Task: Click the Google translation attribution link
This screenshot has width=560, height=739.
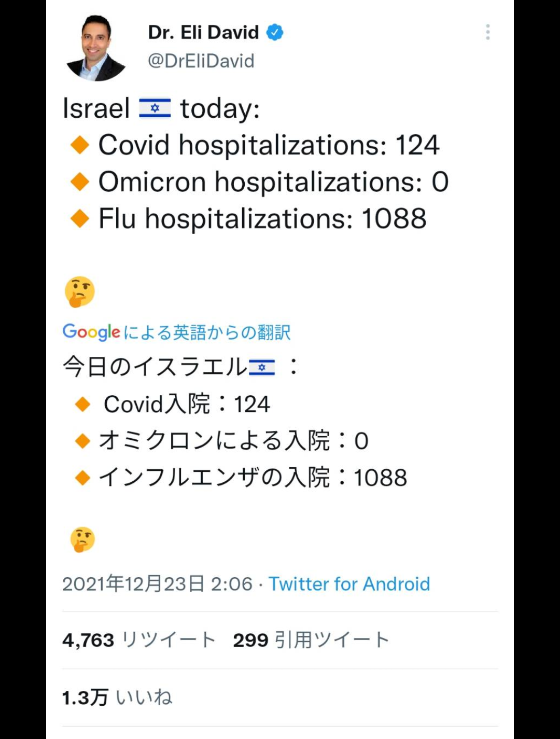Action: 176,332
